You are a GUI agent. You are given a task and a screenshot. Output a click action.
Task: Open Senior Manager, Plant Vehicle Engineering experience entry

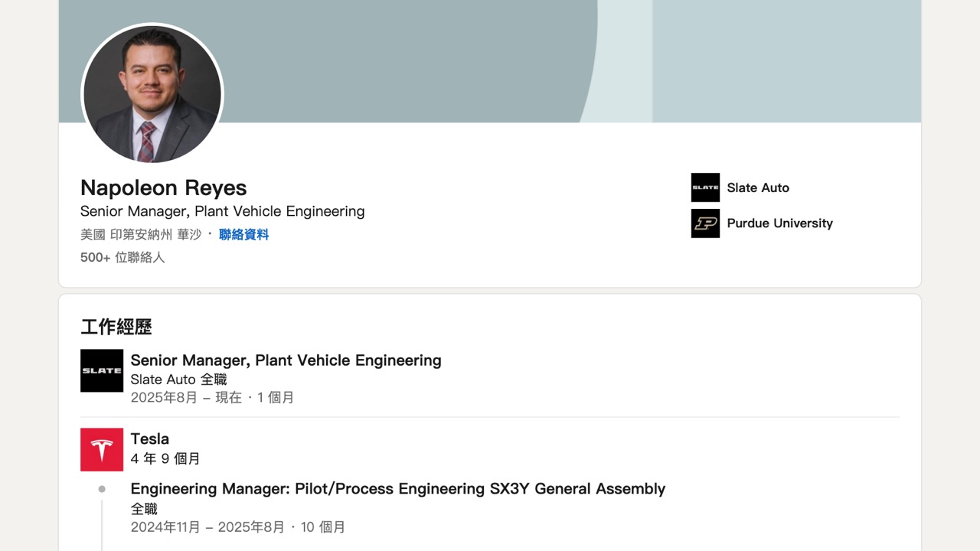coord(286,360)
